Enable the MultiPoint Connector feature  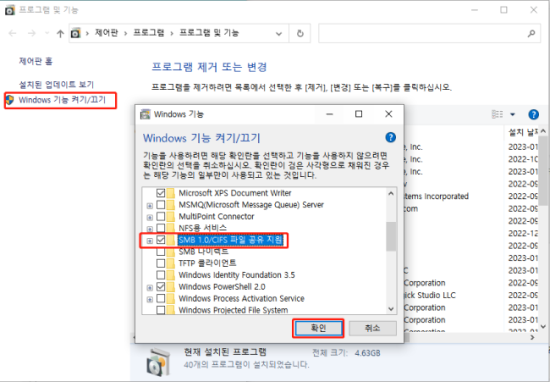[x=161, y=216]
